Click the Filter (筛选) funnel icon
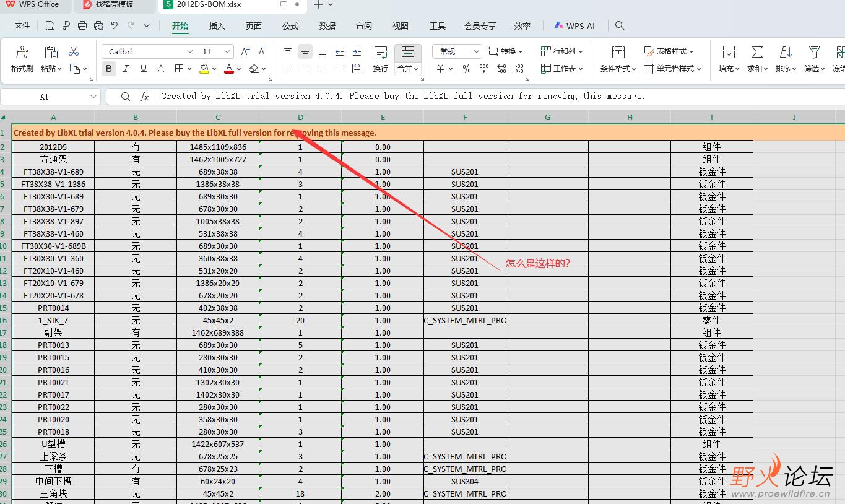This screenshot has width=845, height=504. (x=814, y=53)
